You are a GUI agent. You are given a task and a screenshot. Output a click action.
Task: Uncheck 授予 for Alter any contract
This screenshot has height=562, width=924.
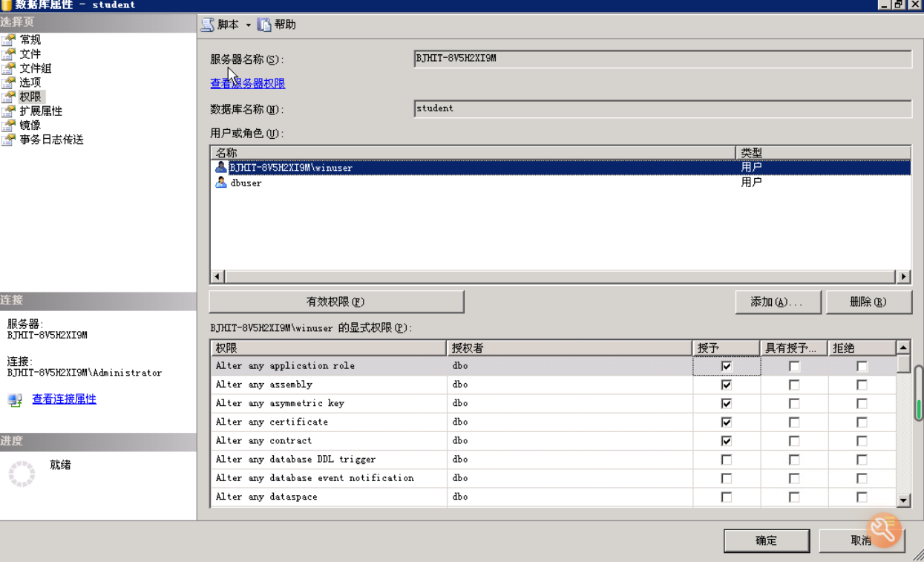(727, 441)
